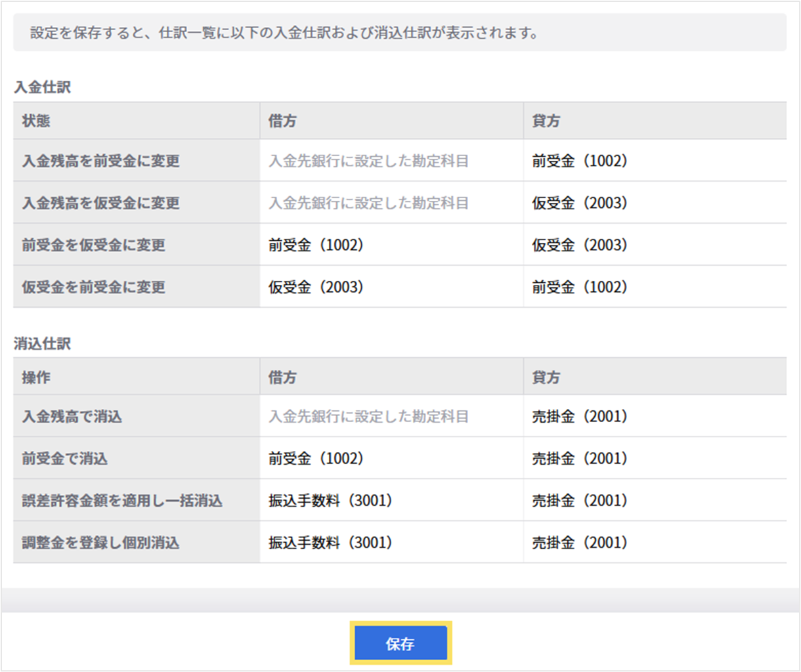Viewport: 801px width, 672px height.
Task: Click 売掛金（2001） in 入金残高で消込 row
Action: 580,417
